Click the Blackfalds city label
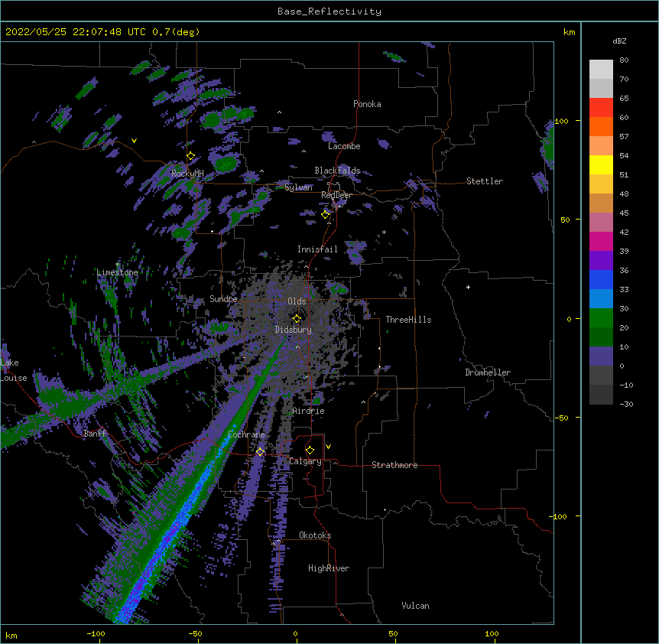Image resolution: width=659 pixels, height=644 pixels. pyautogui.click(x=337, y=171)
